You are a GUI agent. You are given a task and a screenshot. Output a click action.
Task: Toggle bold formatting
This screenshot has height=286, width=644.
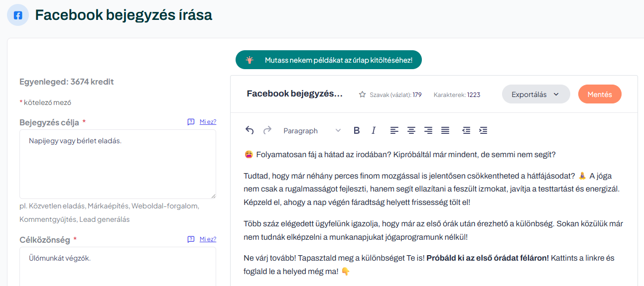[x=357, y=130]
